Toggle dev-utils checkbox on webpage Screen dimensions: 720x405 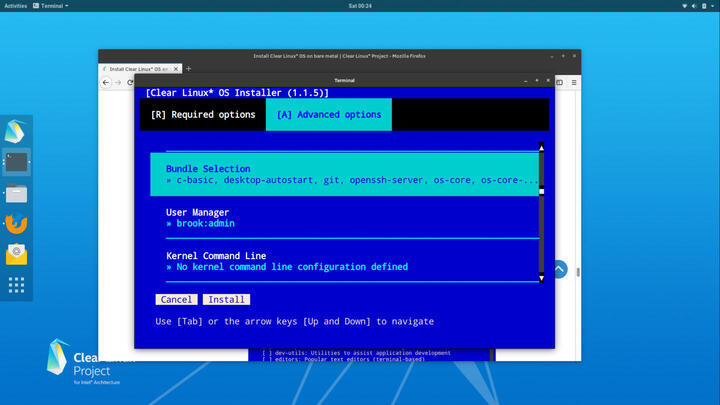tap(267, 353)
